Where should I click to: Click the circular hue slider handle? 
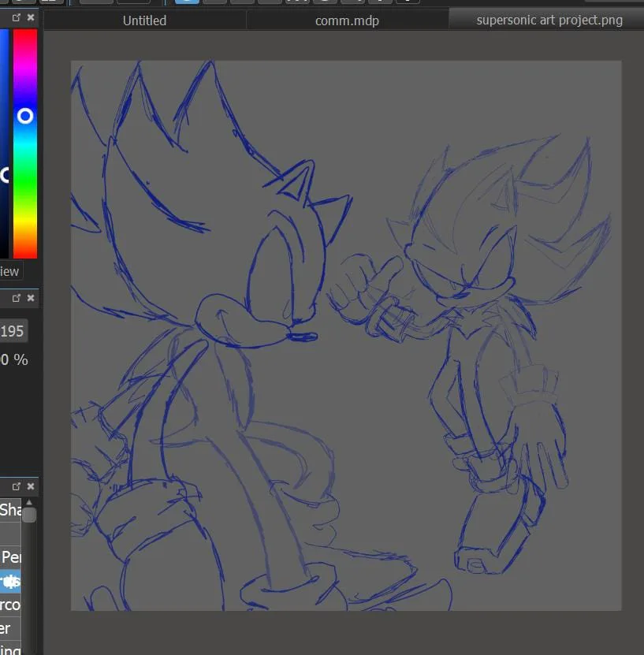25,116
